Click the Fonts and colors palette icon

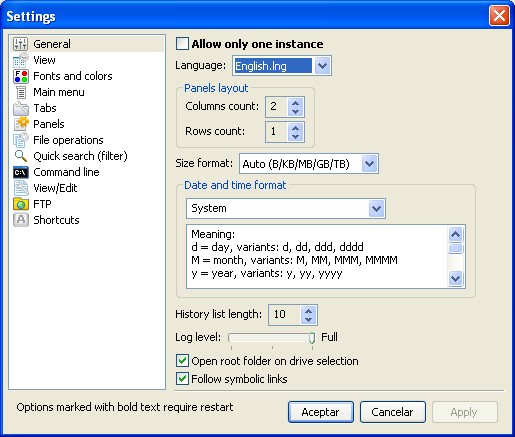click(x=21, y=76)
